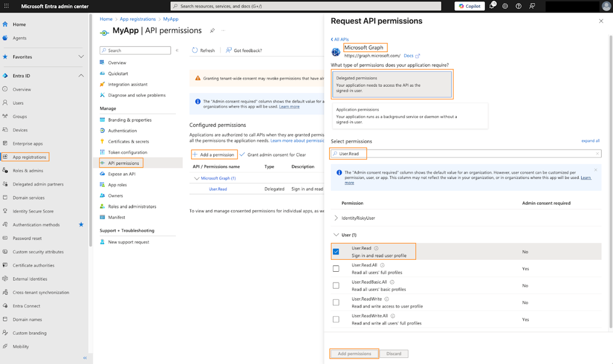
Task: Open Diagnose and solve problems
Action: 137,95
